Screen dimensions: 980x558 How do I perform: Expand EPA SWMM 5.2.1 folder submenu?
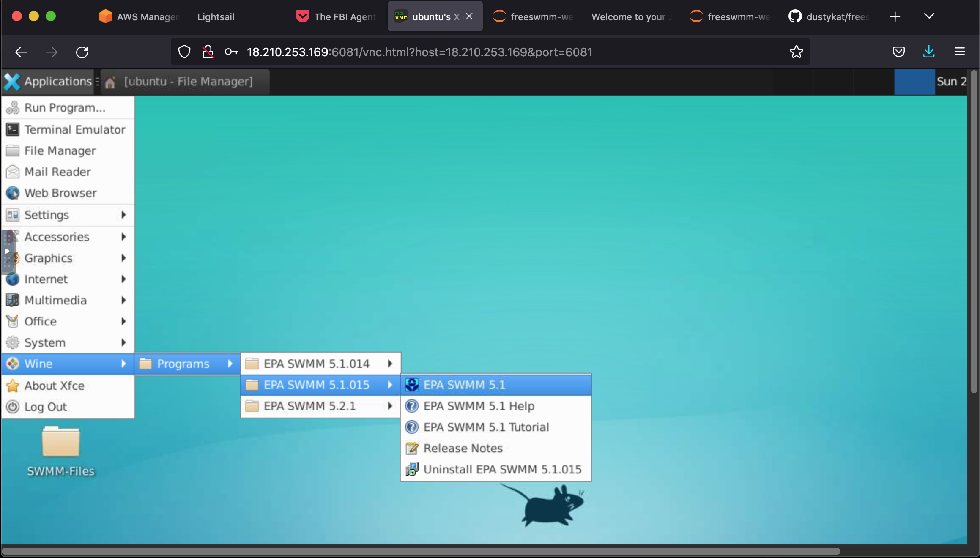pos(320,406)
